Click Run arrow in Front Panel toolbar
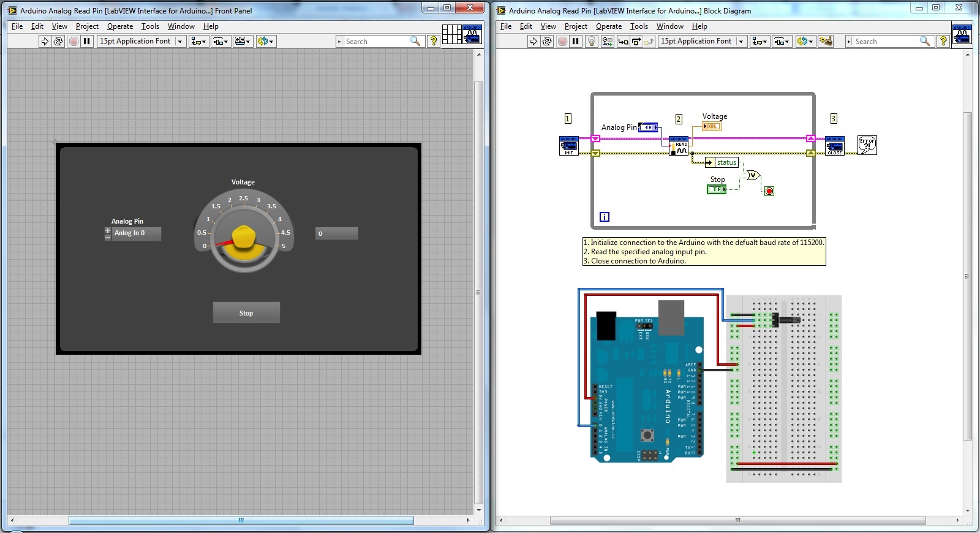Viewport: 980px width, 533px height. (45, 41)
